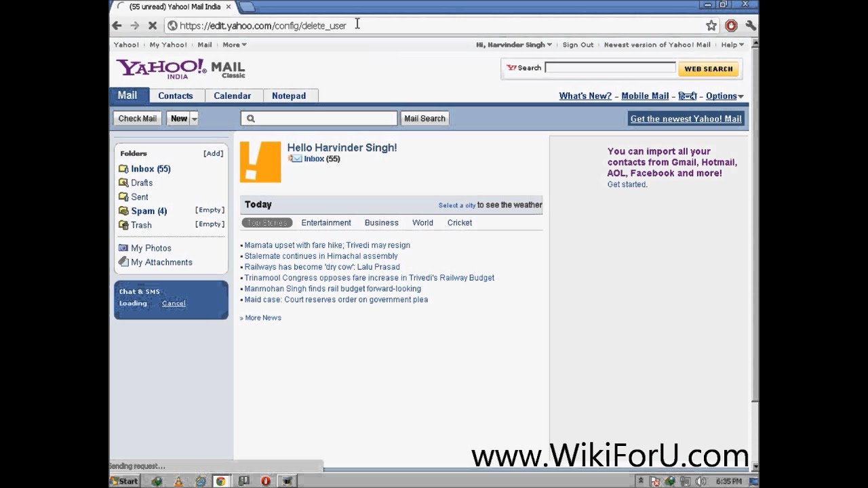Click the Chrome taskbar button
The image size is (868, 488).
(220, 481)
